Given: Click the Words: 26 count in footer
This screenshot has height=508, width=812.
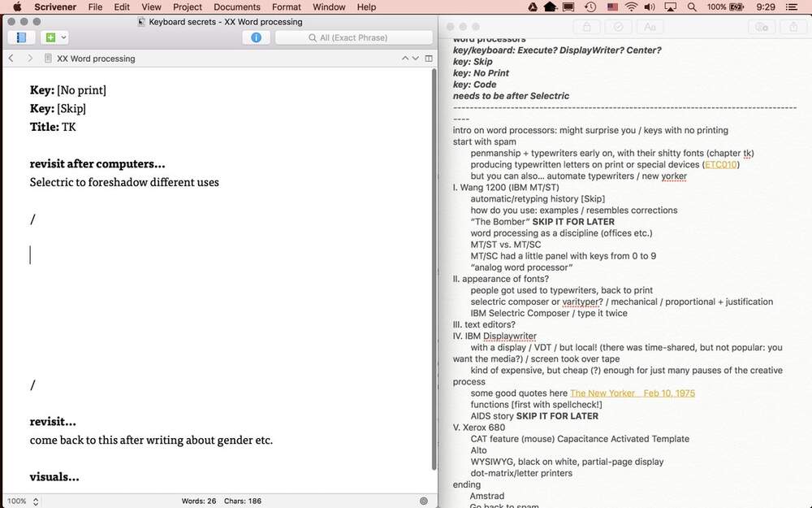Looking at the screenshot, I should point(199,501).
